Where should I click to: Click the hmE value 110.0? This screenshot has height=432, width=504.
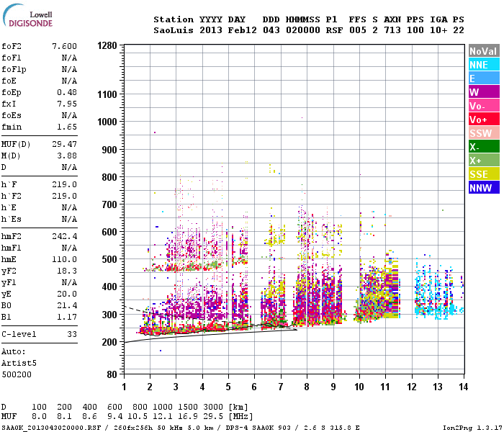(x=65, y=259)
